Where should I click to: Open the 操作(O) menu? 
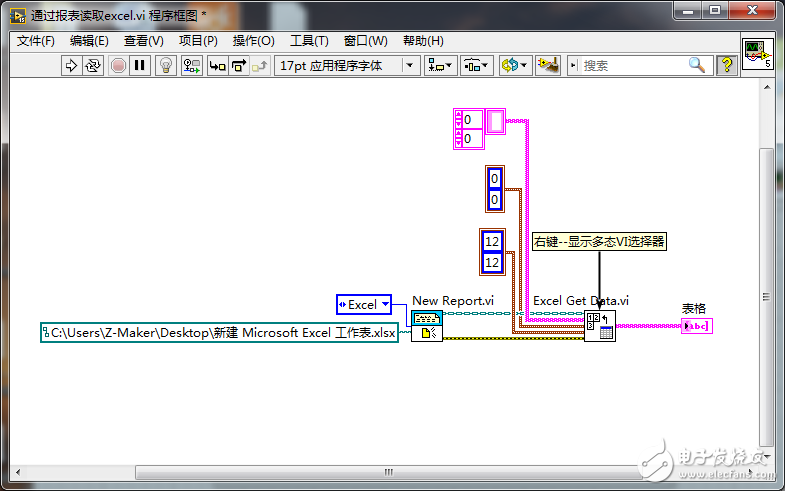pyautogui.click(x=253, y=41)
